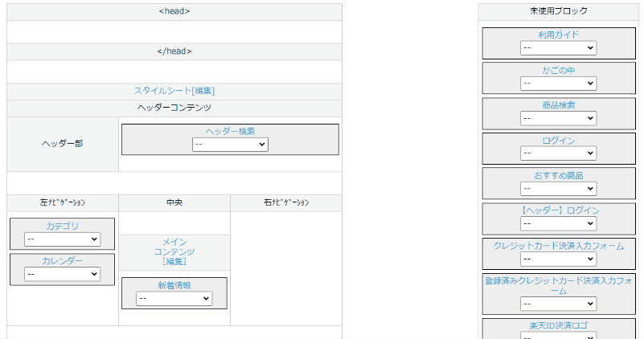Click the 新着情報 block link
The width and height of the screenshot is (644, 339).
(x=174, y=285)
